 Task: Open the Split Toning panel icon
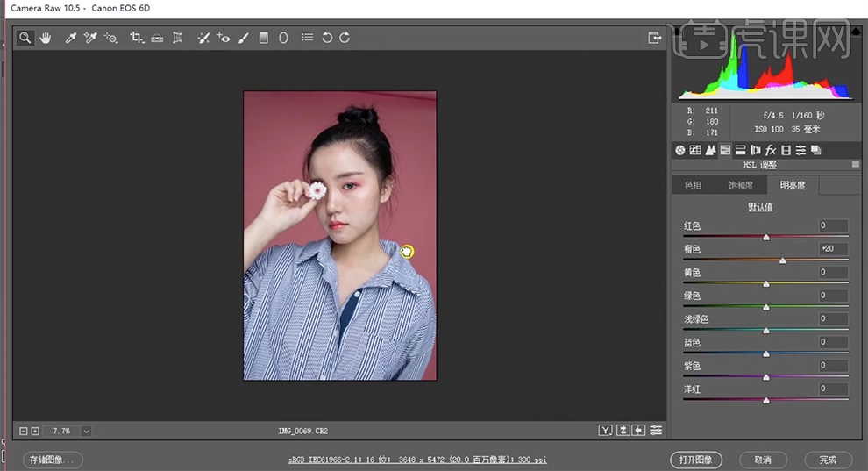(x=740, y=150)
